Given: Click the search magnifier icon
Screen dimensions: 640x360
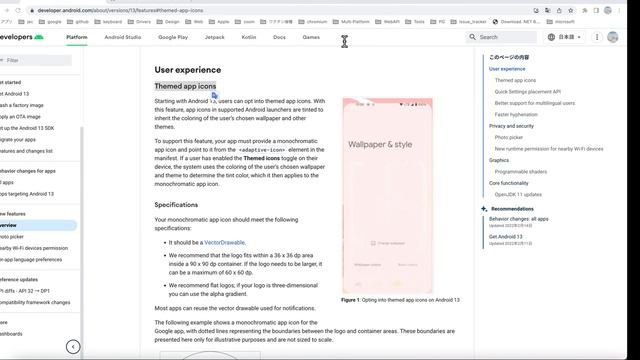Looking at the screenshot, I should pos(472,37).
